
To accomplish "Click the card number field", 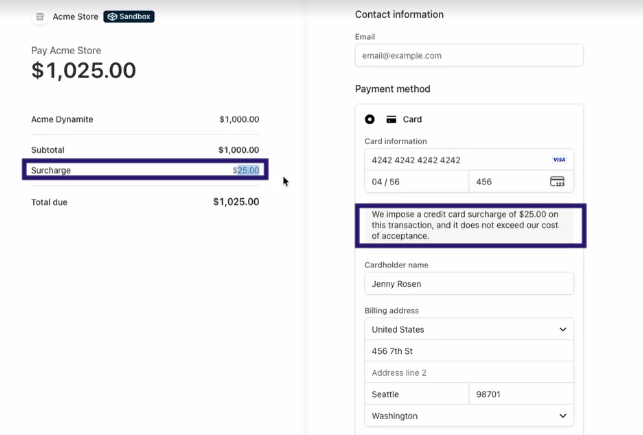I will tap(469, 160).
